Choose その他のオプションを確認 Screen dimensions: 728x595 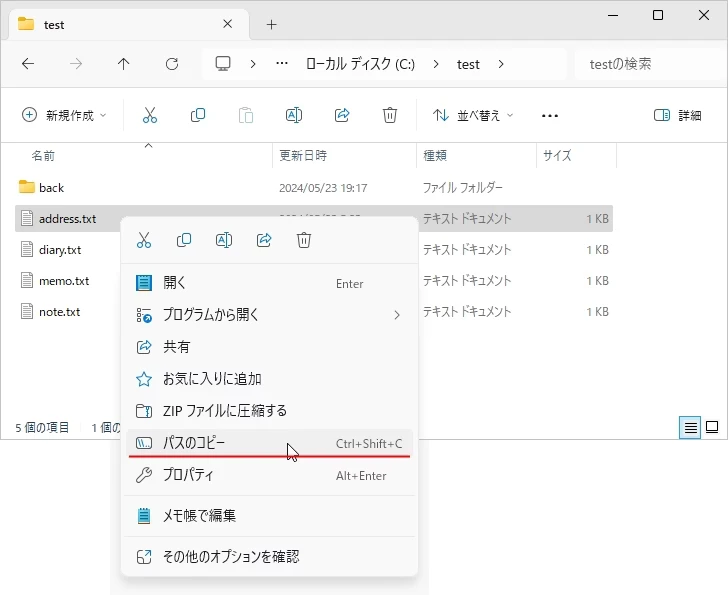click(x=269, y=556)
